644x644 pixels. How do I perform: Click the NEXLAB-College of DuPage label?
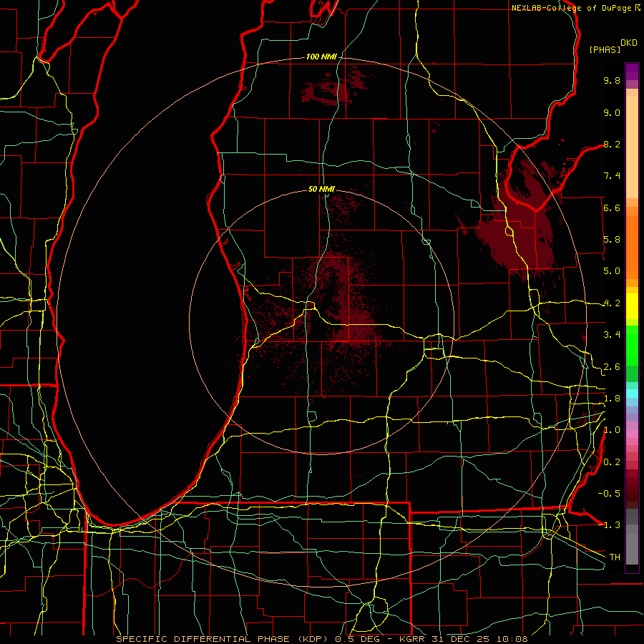click(572, 8)
